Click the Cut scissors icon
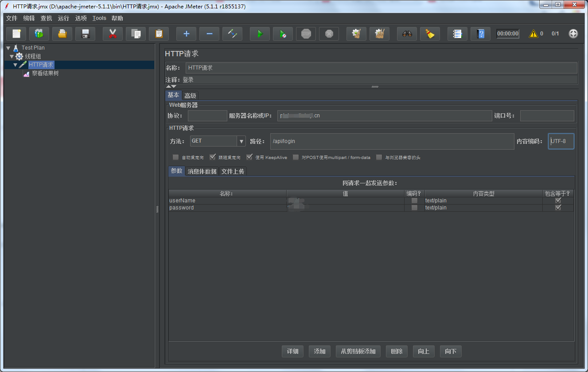The height and width of the screenshot is (372, 588). point(113,34)
